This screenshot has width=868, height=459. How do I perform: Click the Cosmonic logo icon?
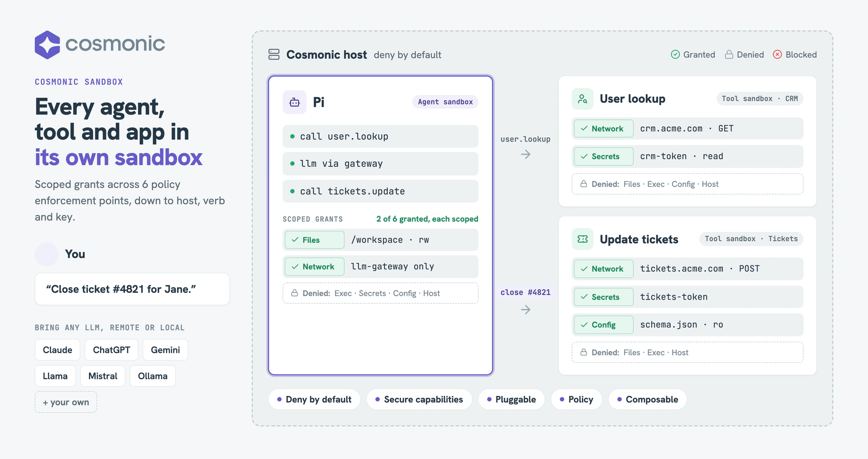coord(47,45)
